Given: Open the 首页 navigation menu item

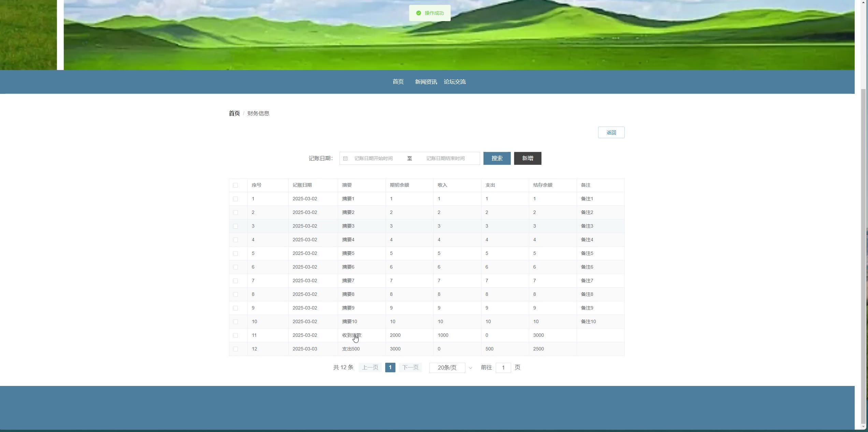Looking at the screenshot, I should [x=398, y=82].
